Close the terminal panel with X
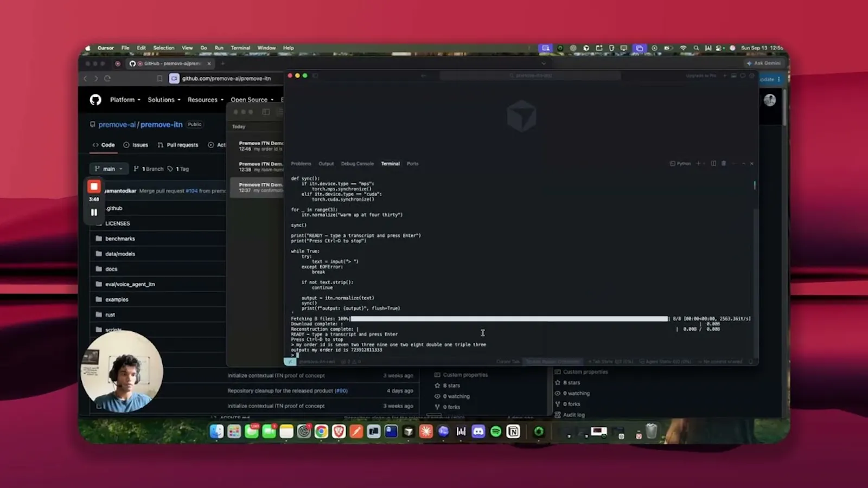The width and height of the screenshot is (868, 488). [751, 163]
